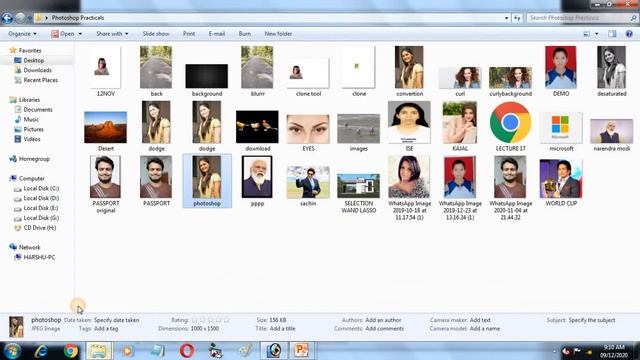Open Google Chrome from the taskbar
Image resolution: width=640 pixels, height=360 pixels.
71,351
